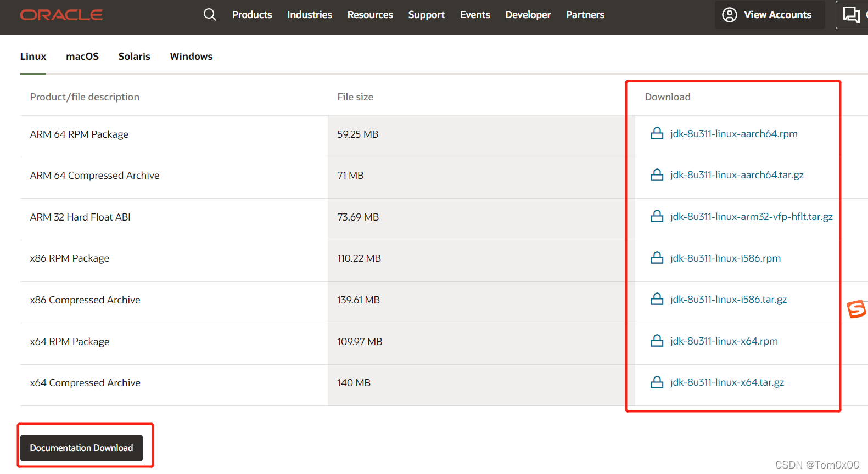The image size is (868, 474).
Task: Click the 'x64 Compressed Archive' description
Action: tap(85, 383)
